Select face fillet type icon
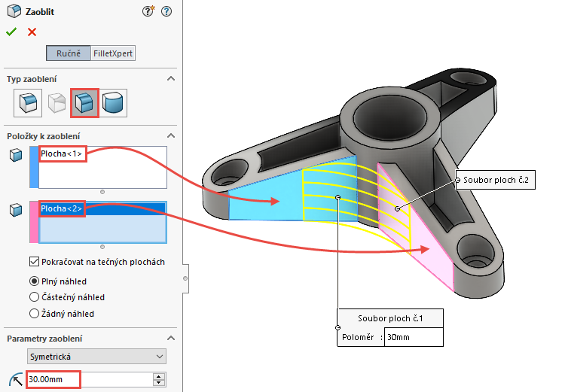565x392 pixels. pyautogui.click(x=84, y=103)
